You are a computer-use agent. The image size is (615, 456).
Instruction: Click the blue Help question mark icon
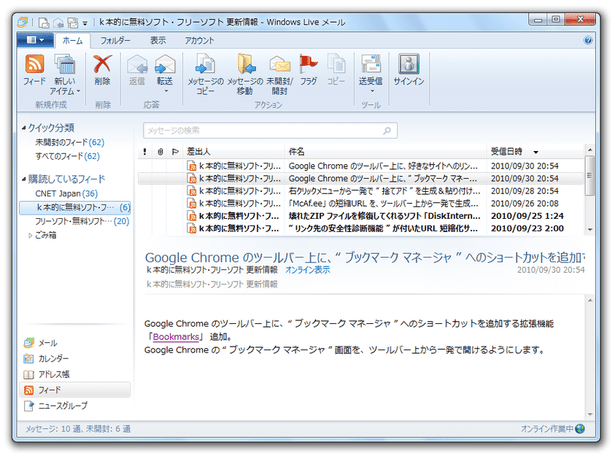[588, 40]
